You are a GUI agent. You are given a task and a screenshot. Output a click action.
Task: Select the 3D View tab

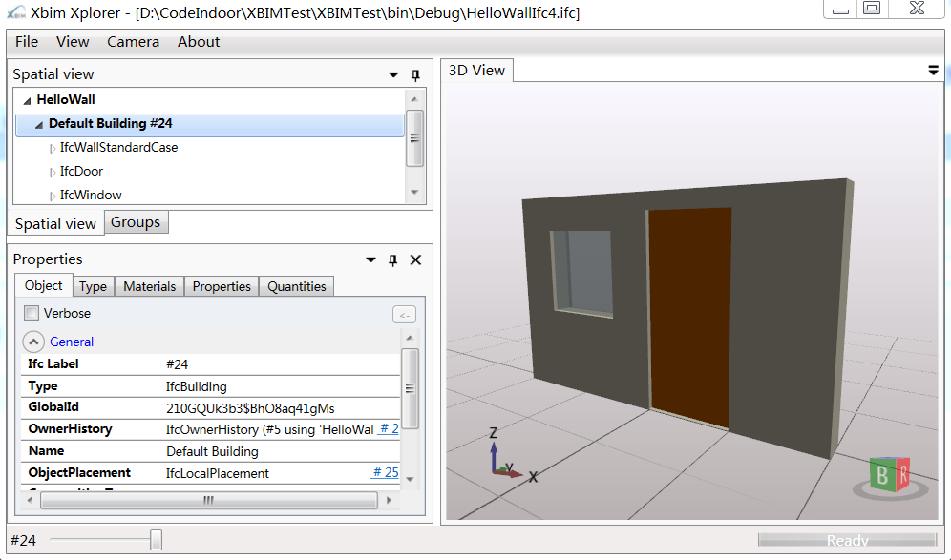[476, 71]
